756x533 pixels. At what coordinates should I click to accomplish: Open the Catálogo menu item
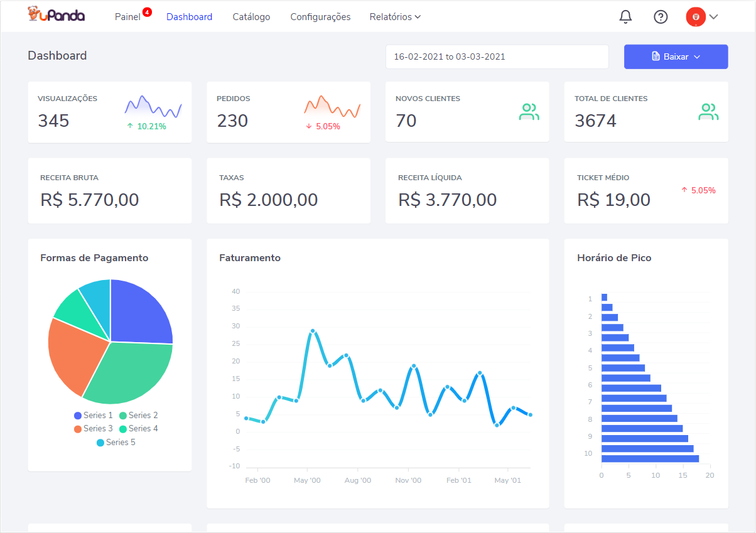pyautogui.click(x=251, y=17)
